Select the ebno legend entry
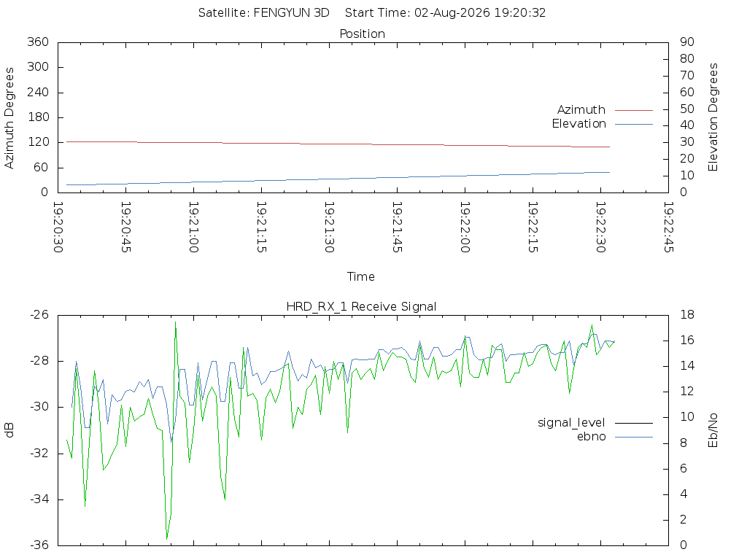 click(x=591, y=437)
